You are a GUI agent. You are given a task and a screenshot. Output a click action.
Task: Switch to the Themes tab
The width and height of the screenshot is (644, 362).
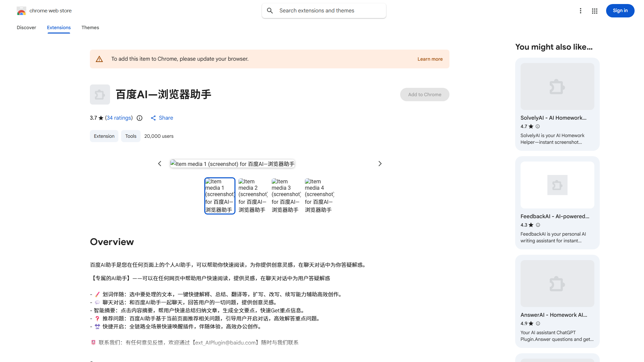coord(90,27)
